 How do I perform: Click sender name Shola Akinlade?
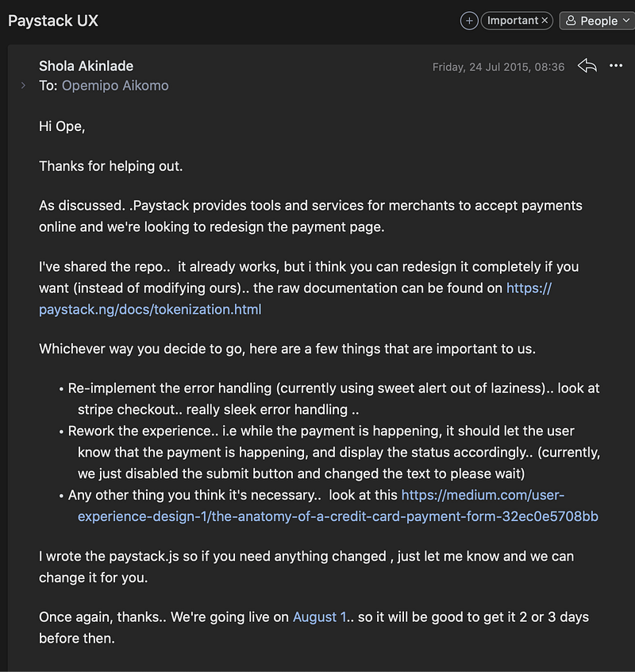coord(86,66)
